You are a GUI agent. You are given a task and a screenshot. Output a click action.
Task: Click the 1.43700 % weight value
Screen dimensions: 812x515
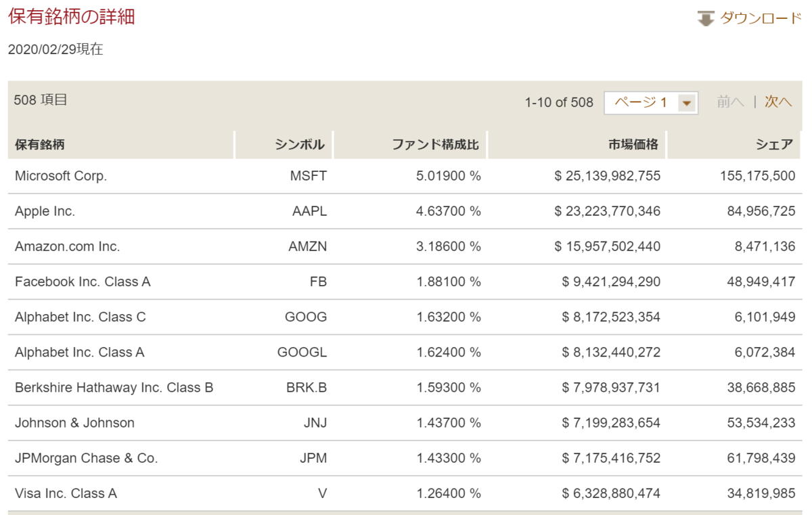pyautogui.click(x=449, y=423)
